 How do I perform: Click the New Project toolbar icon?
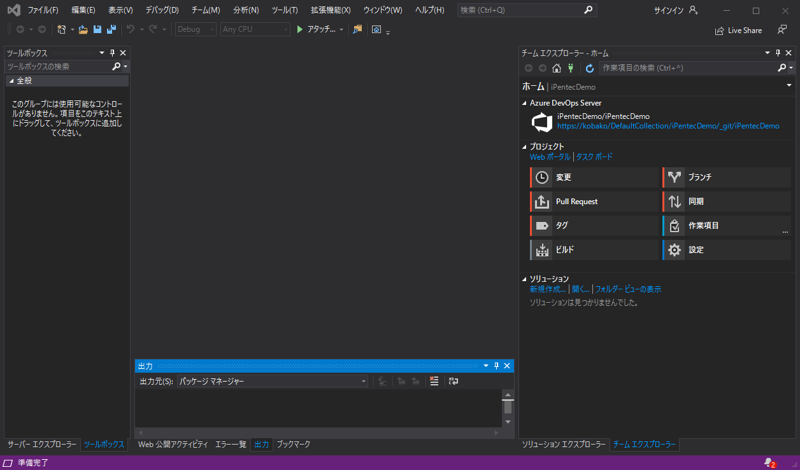click(x=62, y=30)
